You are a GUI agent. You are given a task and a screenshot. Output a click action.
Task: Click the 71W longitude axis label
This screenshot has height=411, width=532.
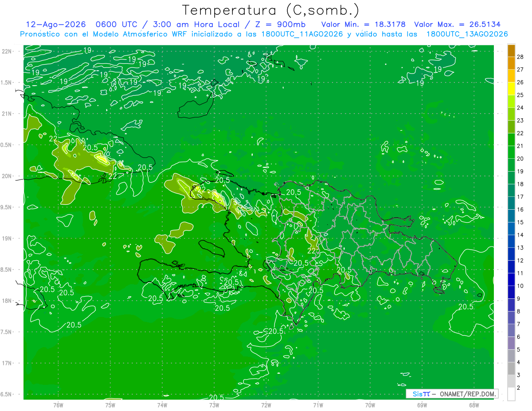pyautogui.click(x=318, y=405)
